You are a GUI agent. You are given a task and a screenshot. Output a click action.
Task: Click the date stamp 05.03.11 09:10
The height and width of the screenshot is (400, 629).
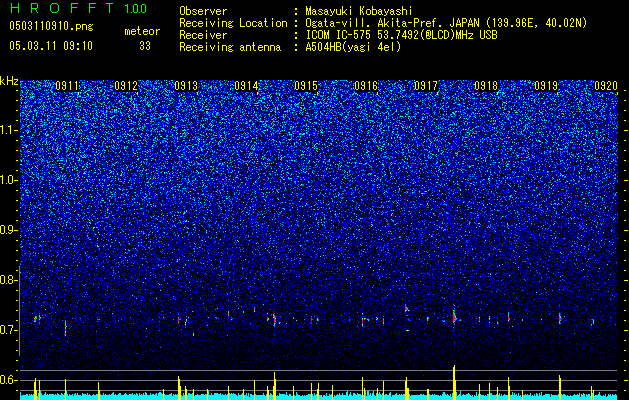point(51,46)
